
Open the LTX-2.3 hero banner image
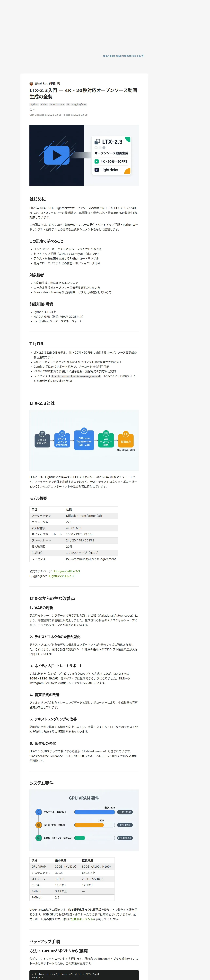point(84,155)
